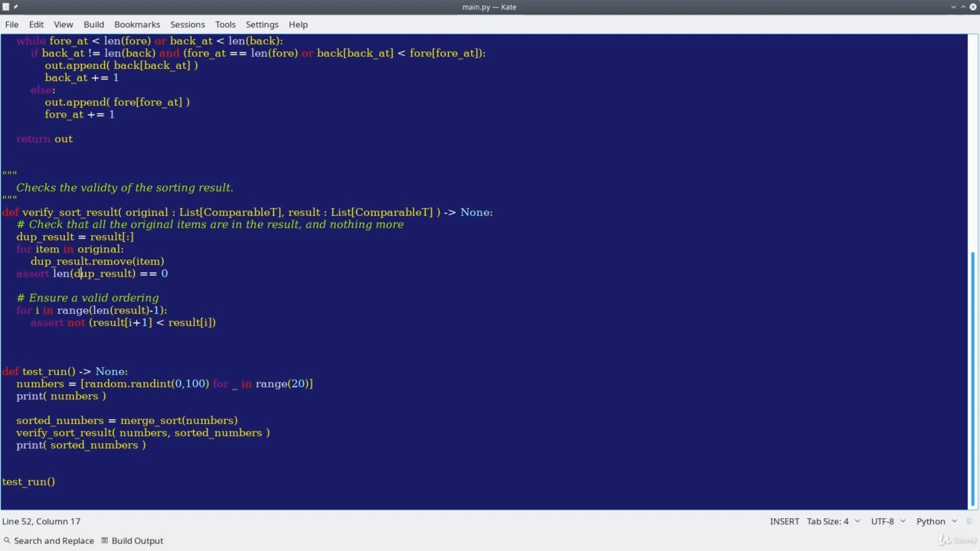Open the File menu
The image size is (980, 551).
pos(11,24)
